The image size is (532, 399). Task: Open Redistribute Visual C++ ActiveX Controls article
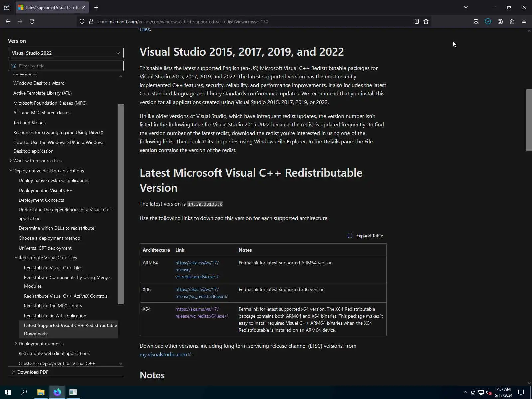pos(66,296)
